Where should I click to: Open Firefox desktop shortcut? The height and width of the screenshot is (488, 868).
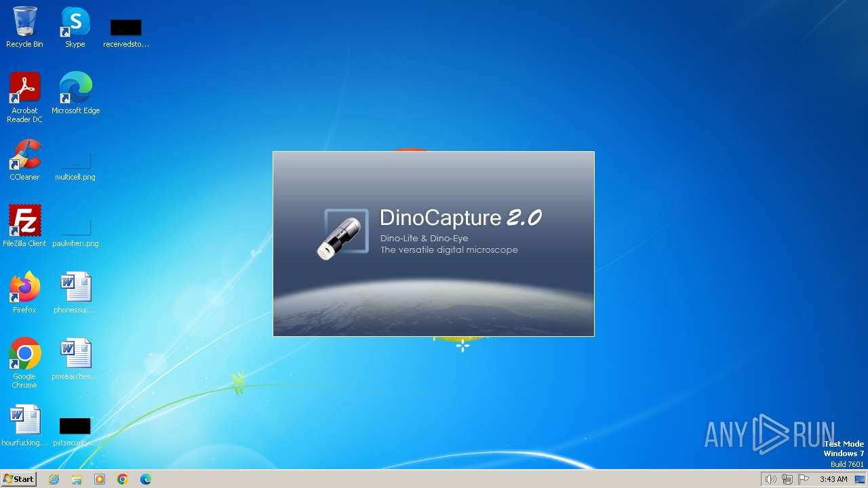coord(24,293)
